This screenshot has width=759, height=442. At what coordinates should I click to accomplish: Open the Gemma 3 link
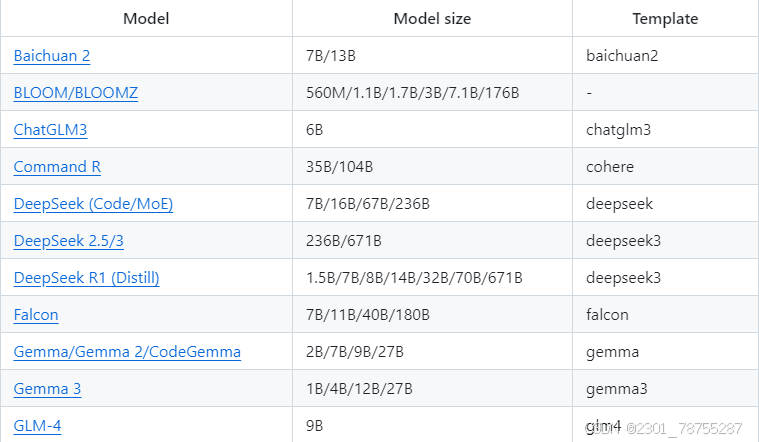click(x=47, y=389)
